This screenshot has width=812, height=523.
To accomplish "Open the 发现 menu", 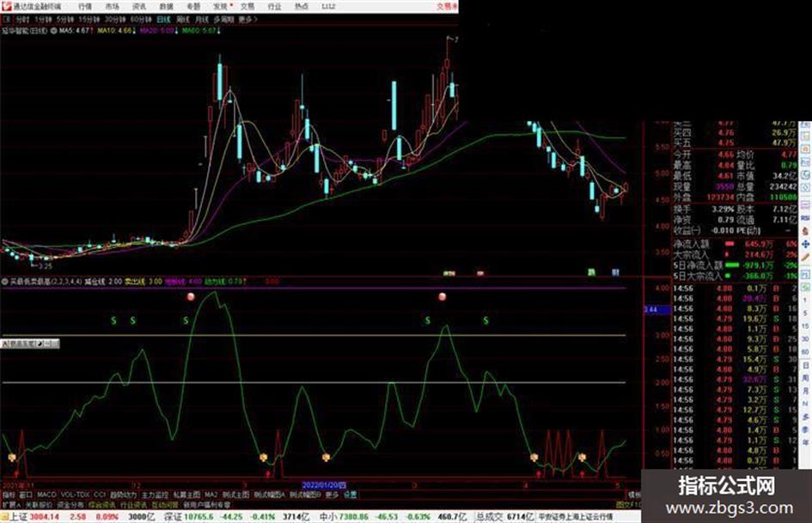I will pyautogui.click(x=221, y=6).
